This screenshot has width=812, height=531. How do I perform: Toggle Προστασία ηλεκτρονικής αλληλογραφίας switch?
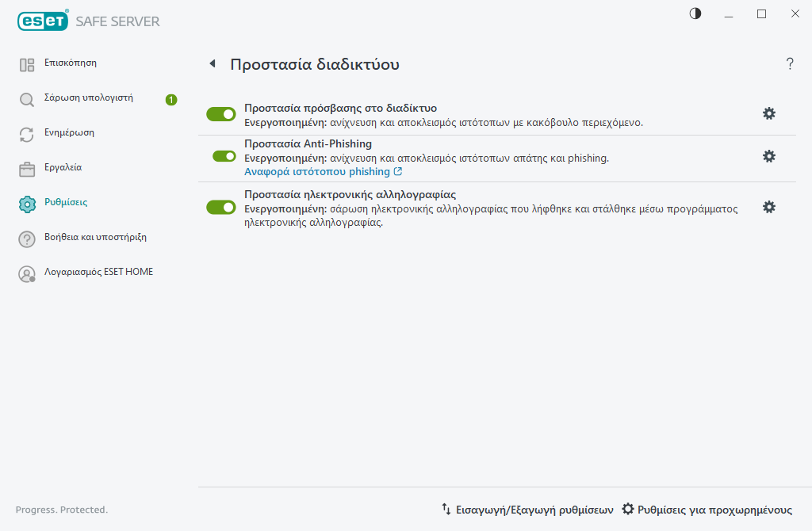221,207
